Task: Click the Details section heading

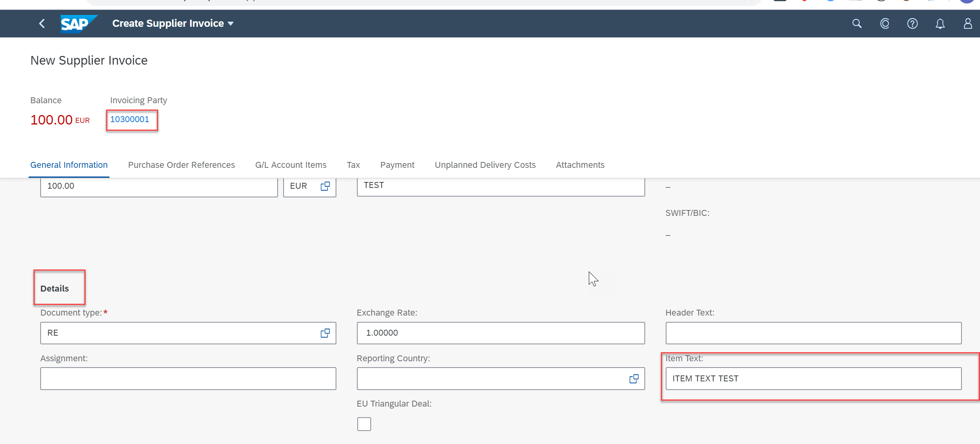Action: [54, 288]
